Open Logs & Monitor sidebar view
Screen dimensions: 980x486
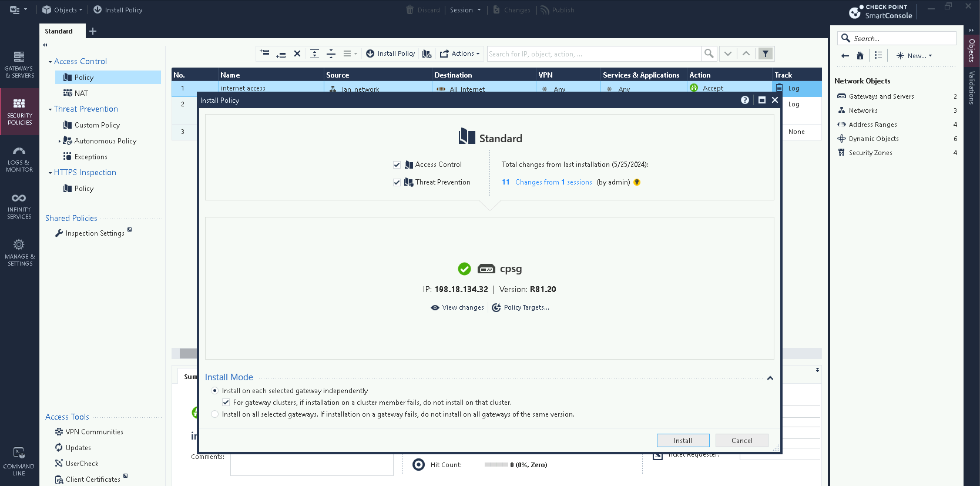click(19, 159)
